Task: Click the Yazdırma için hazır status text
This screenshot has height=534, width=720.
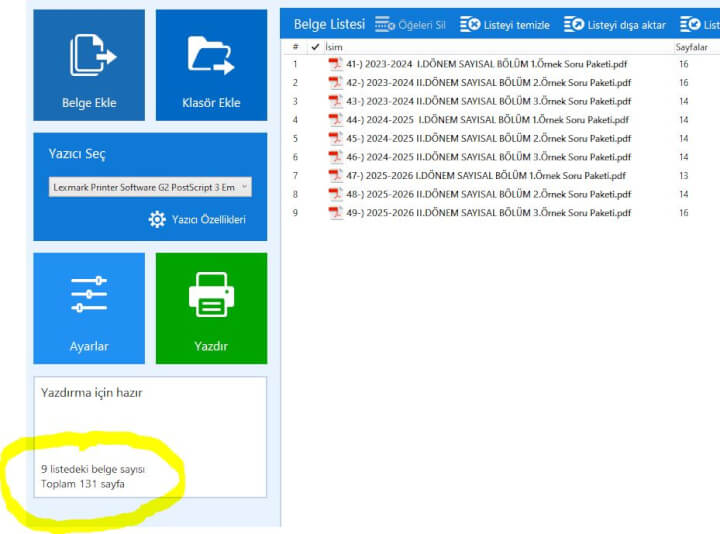Action: (91, 393)
